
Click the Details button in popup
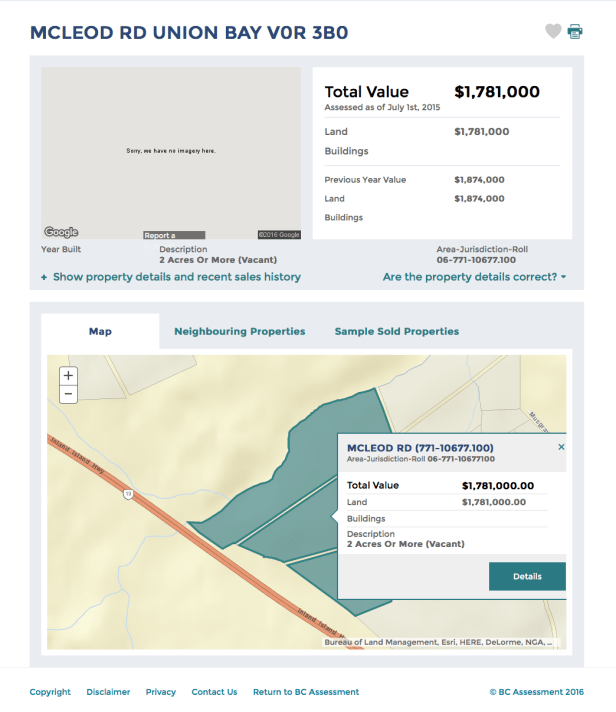pos(527,576)
